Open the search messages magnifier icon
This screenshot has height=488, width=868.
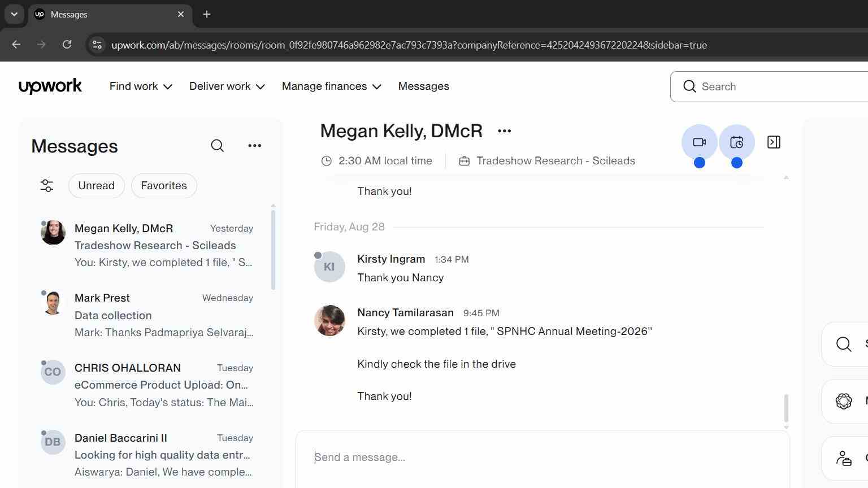point(217,146)
